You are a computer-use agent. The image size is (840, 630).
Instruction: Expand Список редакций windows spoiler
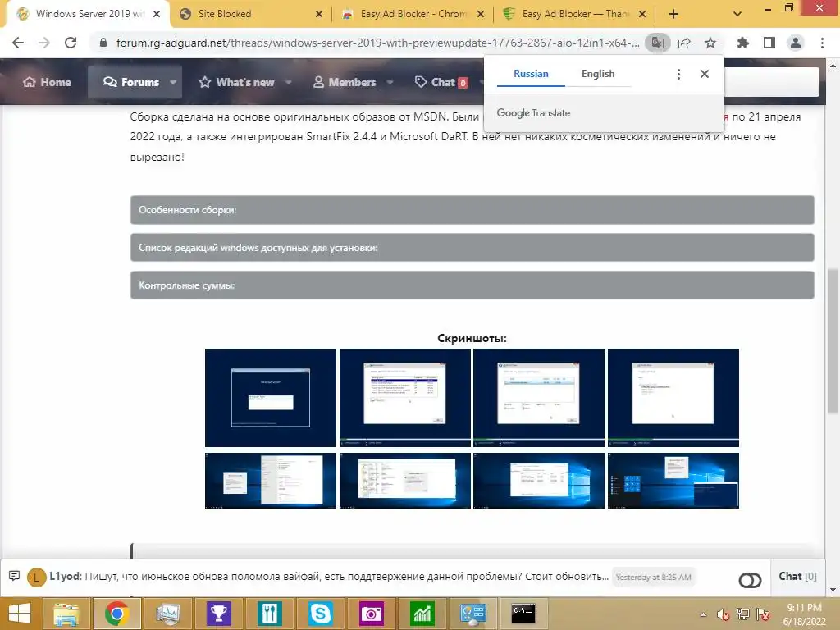(x=472, y=248)
